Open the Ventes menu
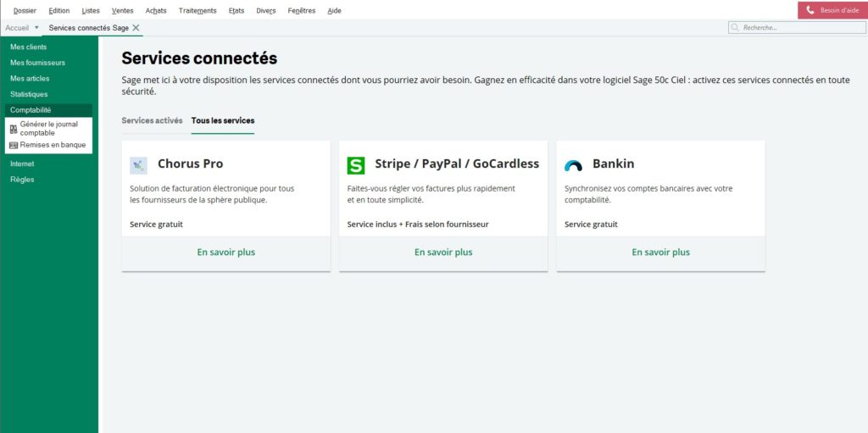Viewport: 868px width, 433px height. point(122,10)
